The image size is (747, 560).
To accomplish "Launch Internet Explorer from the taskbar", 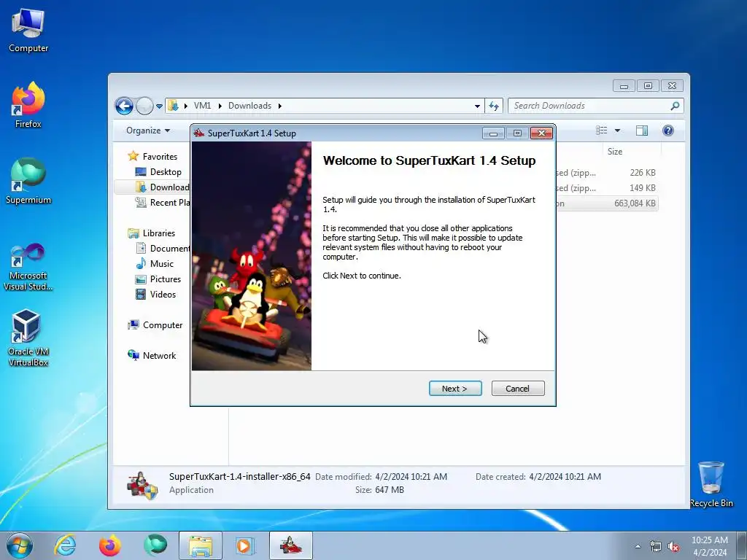I will pyautogui.click(x=65, y=545).
